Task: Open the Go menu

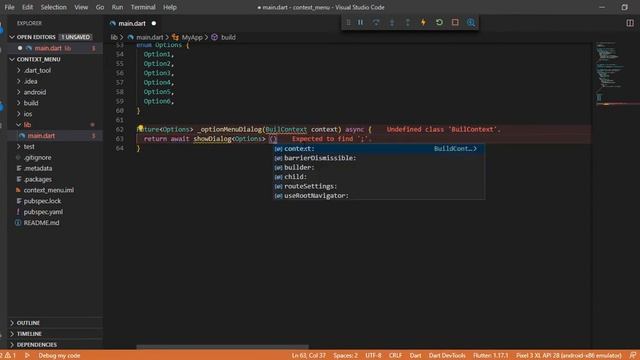Action: (100, 7)
